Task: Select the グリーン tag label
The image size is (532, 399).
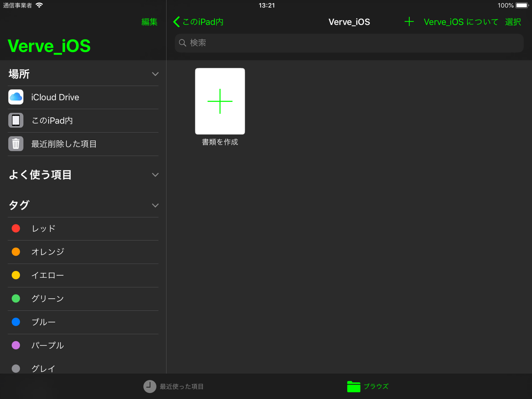Action: (x=48, y=299)
